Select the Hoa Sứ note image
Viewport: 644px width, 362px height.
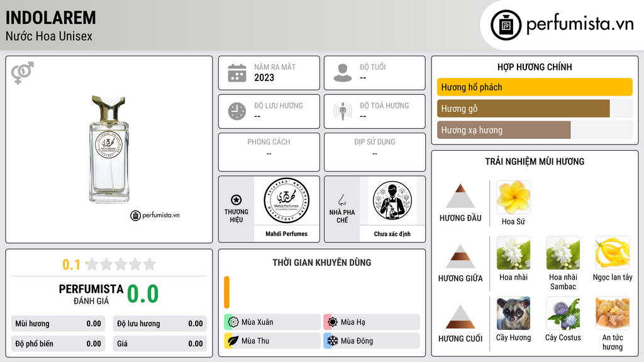click(513, 197)
